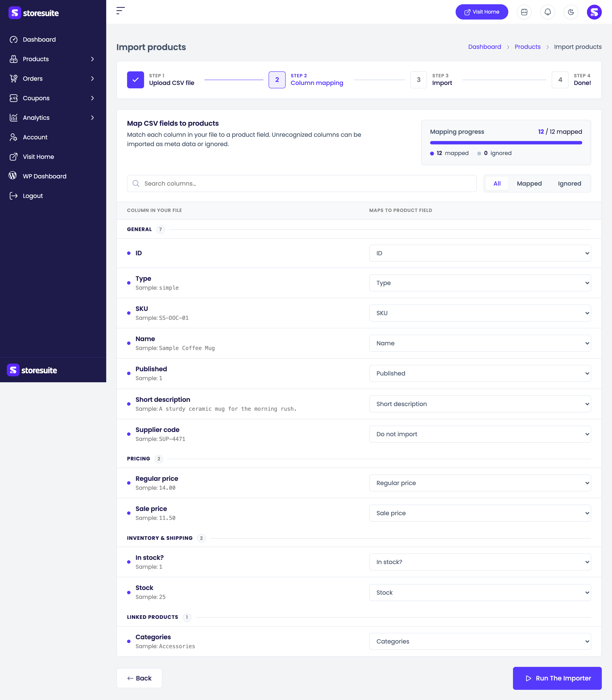Image resolution: width=612 pixels, height=700 pixels.
Task: Click the Column mapping step label
Action: pos(317,83)
